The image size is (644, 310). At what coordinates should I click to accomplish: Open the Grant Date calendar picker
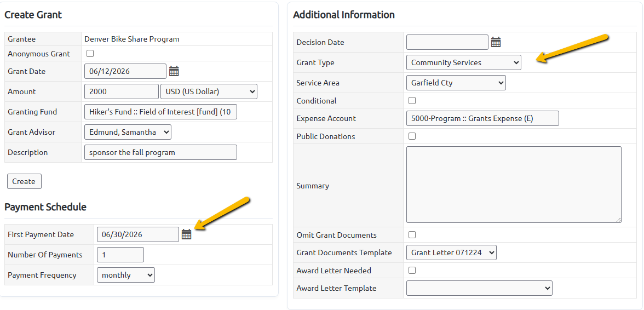[174, 71]
